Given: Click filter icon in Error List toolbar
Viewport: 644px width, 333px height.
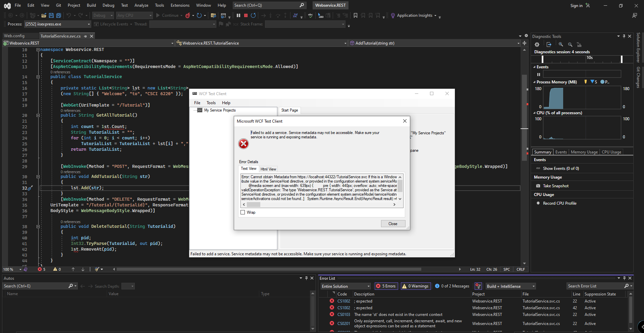Looking at the screenshot, I should 478,286.
